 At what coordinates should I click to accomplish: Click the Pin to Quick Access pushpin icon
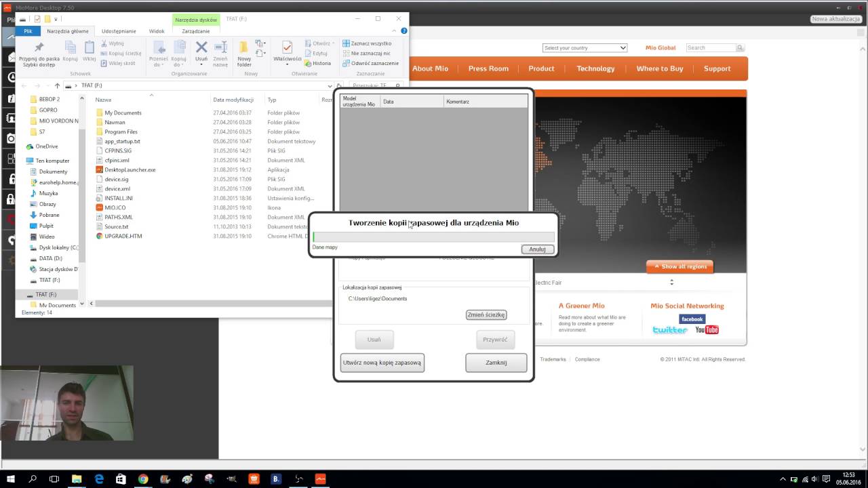39,47
